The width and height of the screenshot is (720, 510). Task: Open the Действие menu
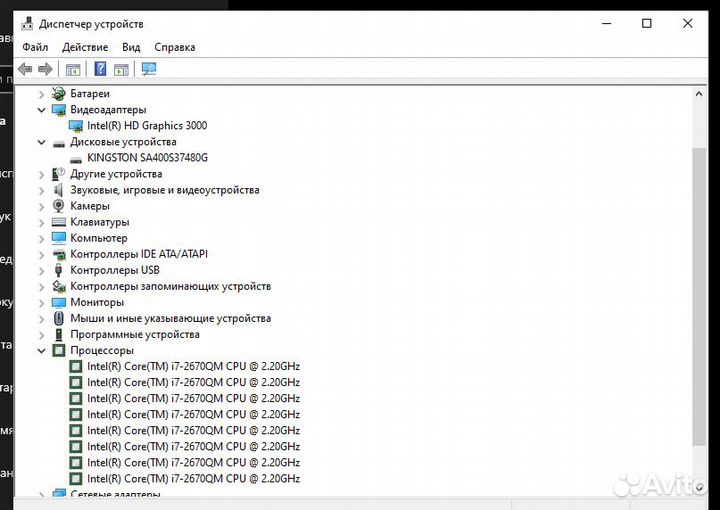coord(85,47)
